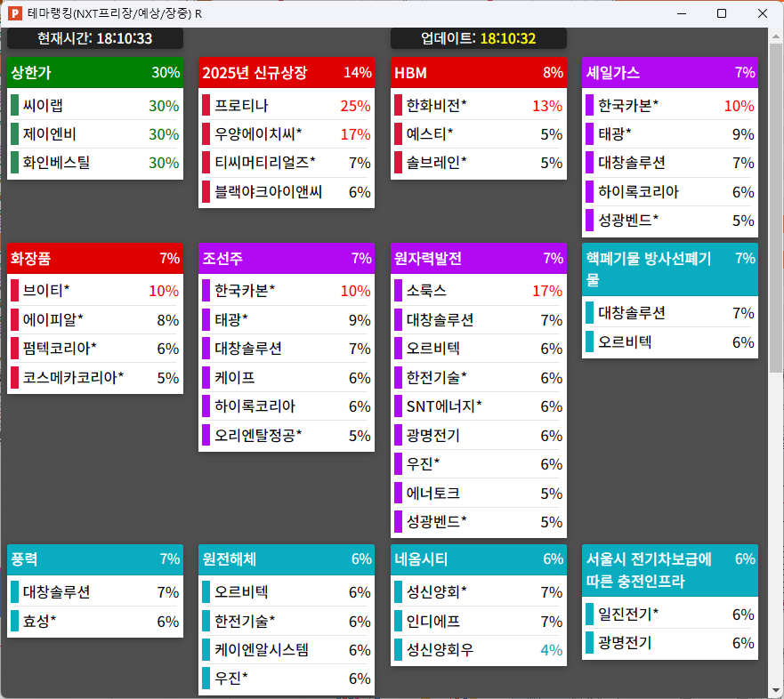Click 하이록코리아 in the 셰일가스 card

click(670, 192)
